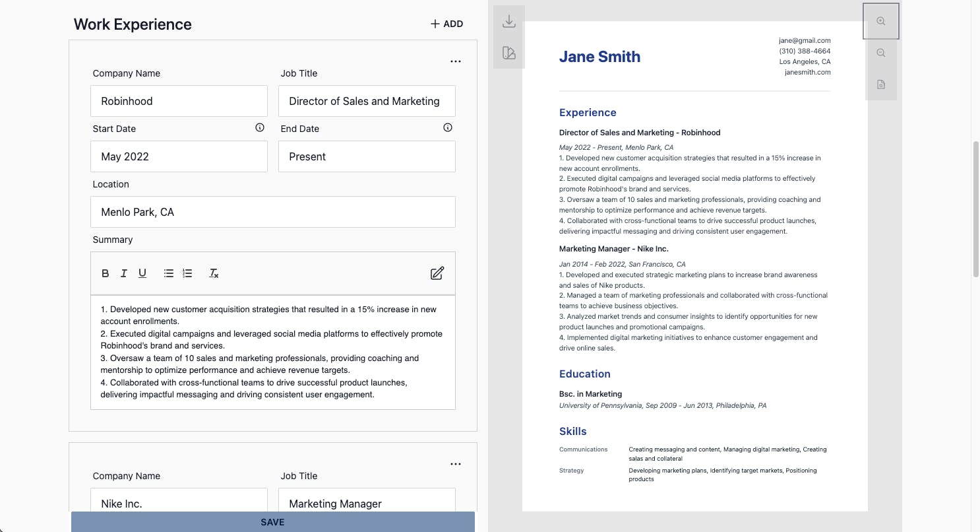Edit the Location field Menlo Park, CA

[273, 212]
